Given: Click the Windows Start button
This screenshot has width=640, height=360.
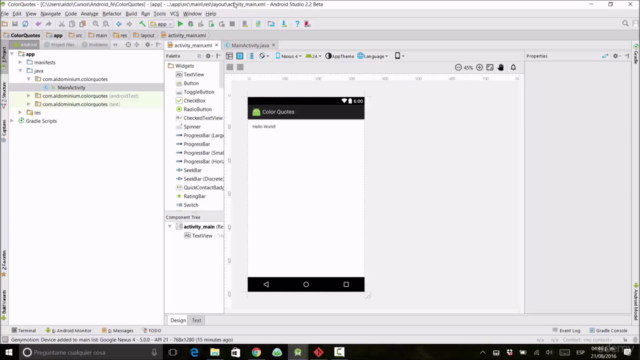Looking at the screenshot, I should tap(9, 352).
